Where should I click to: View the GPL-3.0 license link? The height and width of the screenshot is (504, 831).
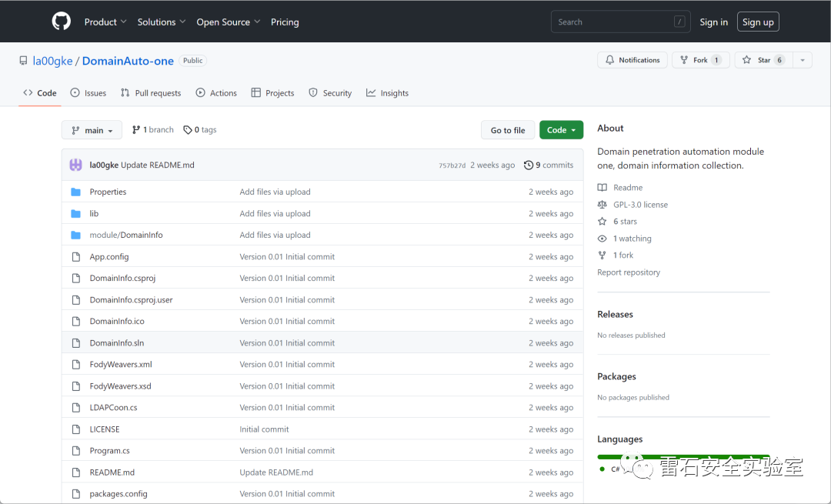coord(632,205)
